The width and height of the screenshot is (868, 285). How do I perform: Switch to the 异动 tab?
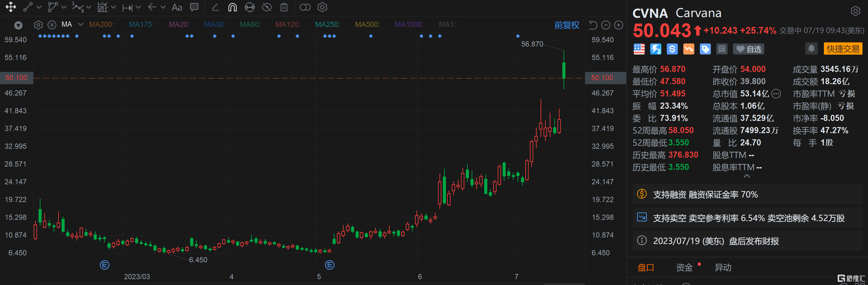[x=723, y=267]
